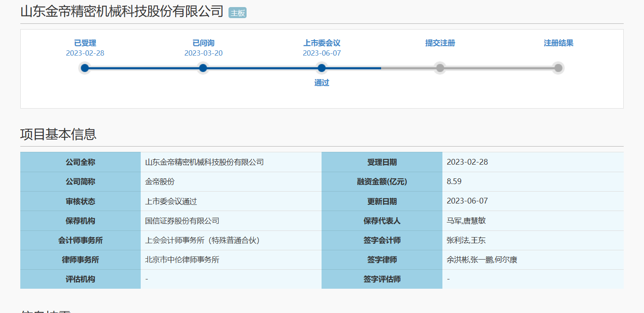644x313 pixels.
Task: Click the date 2023-06-07 under 上市委会议
Action: (x=322, y=53)
